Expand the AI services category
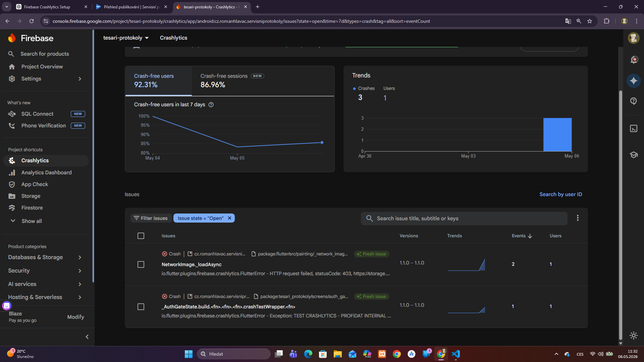 (45, 284)
